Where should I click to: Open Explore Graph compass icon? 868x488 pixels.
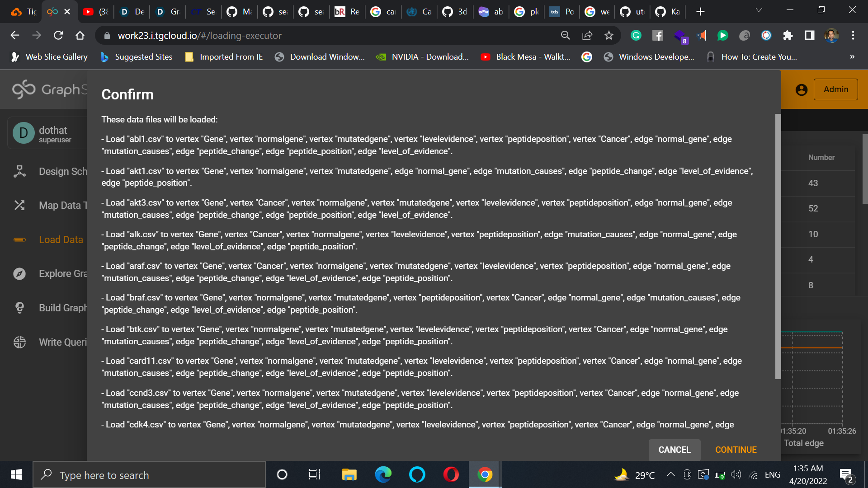[x=19, y=274]
